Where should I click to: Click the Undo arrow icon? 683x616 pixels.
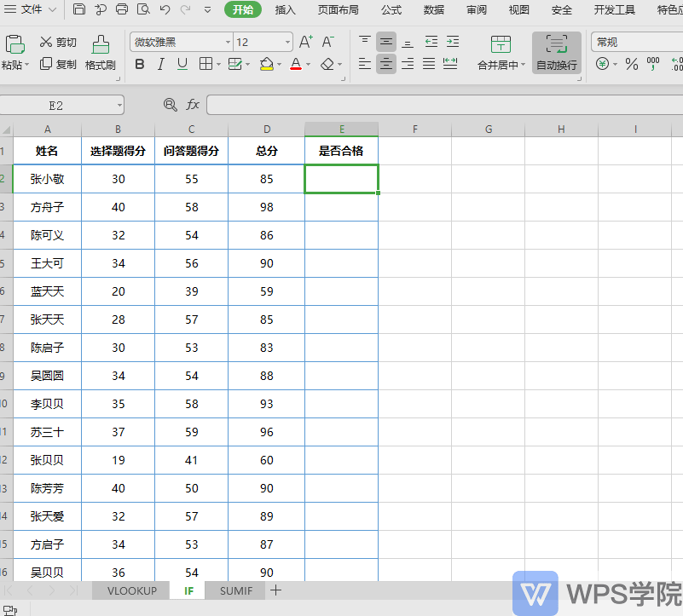[x=165, y=9]
